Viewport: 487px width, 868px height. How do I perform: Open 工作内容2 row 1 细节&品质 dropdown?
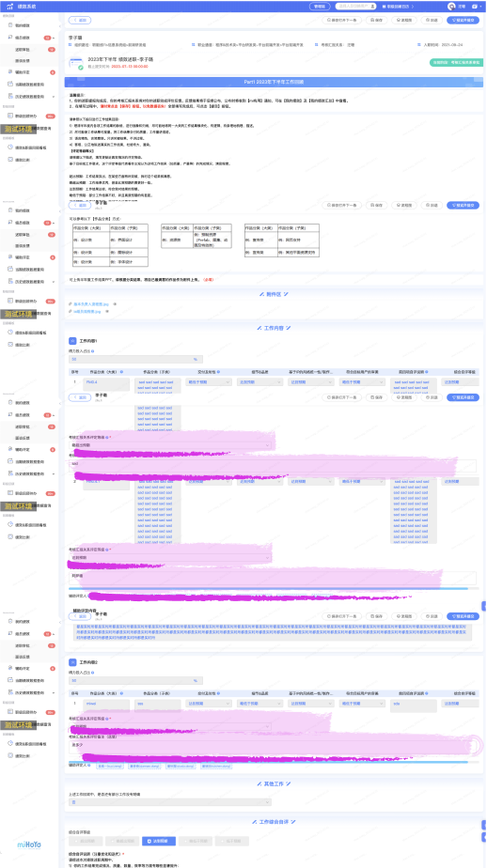tap(259, 704)
